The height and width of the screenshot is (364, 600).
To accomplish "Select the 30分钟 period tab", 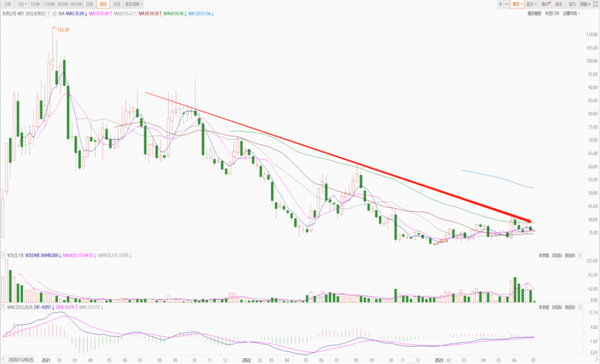I will point(62,4).
